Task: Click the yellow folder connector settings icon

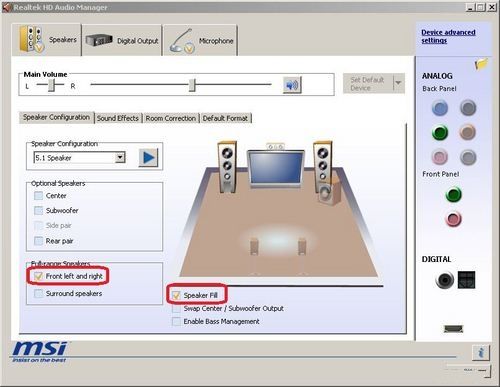Action: 481,63
